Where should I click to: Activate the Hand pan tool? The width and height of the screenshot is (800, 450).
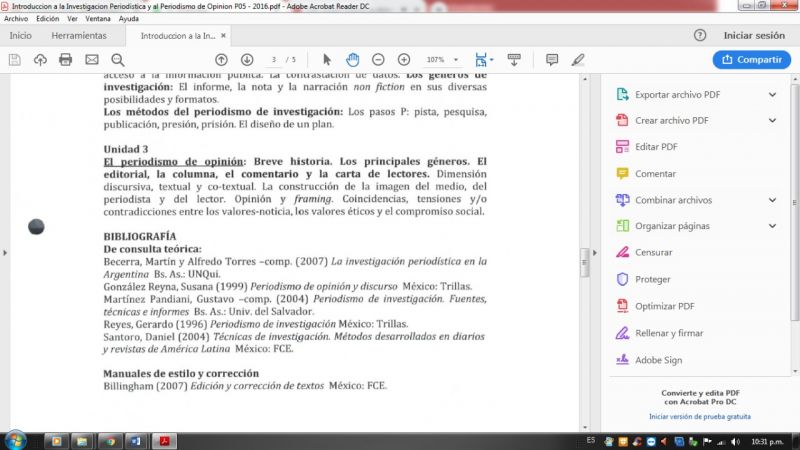(x=353, y=60)
